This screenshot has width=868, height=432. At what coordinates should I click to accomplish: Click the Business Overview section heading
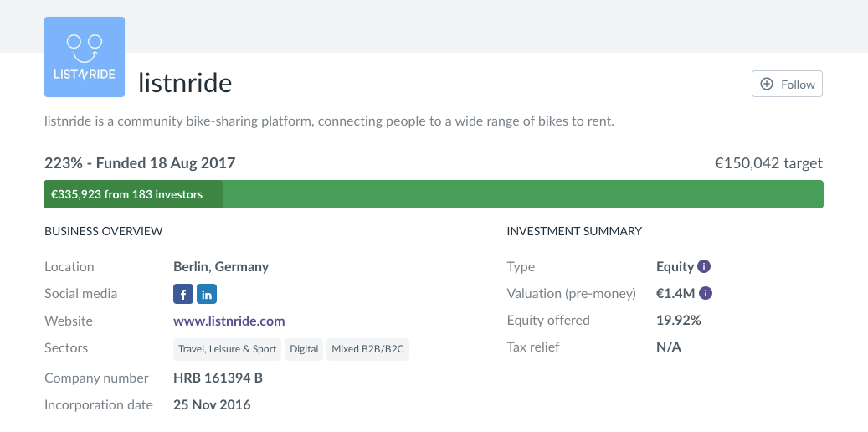(103, 231)
